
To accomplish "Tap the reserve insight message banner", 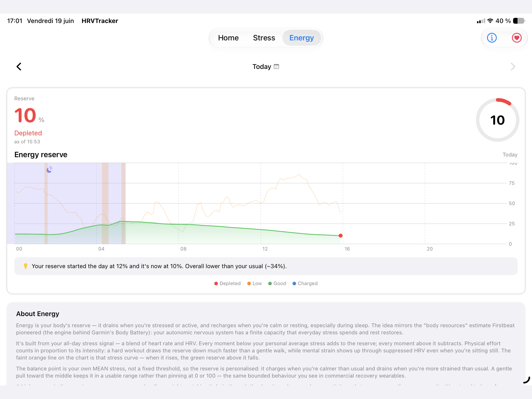I will 266,266.
